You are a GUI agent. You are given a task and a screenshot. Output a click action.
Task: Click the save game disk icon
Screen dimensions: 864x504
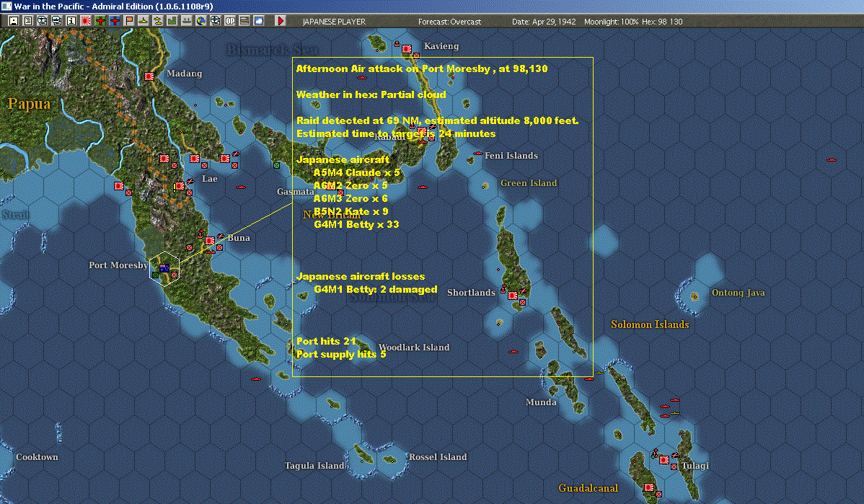(14, 21)
